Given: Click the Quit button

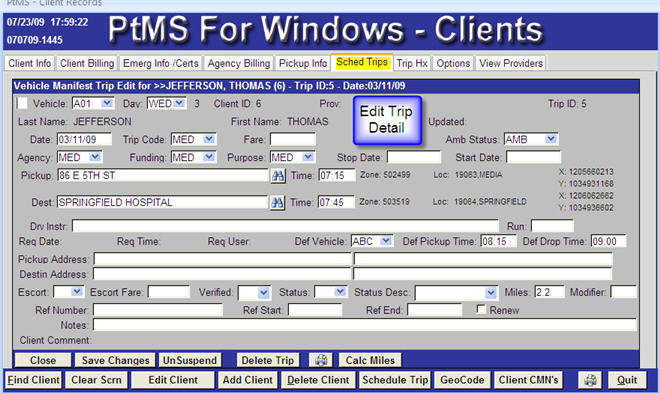Looking at the screenshot, I should (x=627, y=380).
